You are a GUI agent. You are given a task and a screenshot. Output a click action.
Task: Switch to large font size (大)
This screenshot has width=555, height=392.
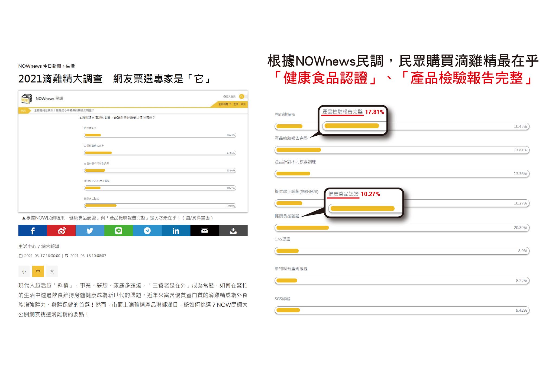(x=52, y=272)
